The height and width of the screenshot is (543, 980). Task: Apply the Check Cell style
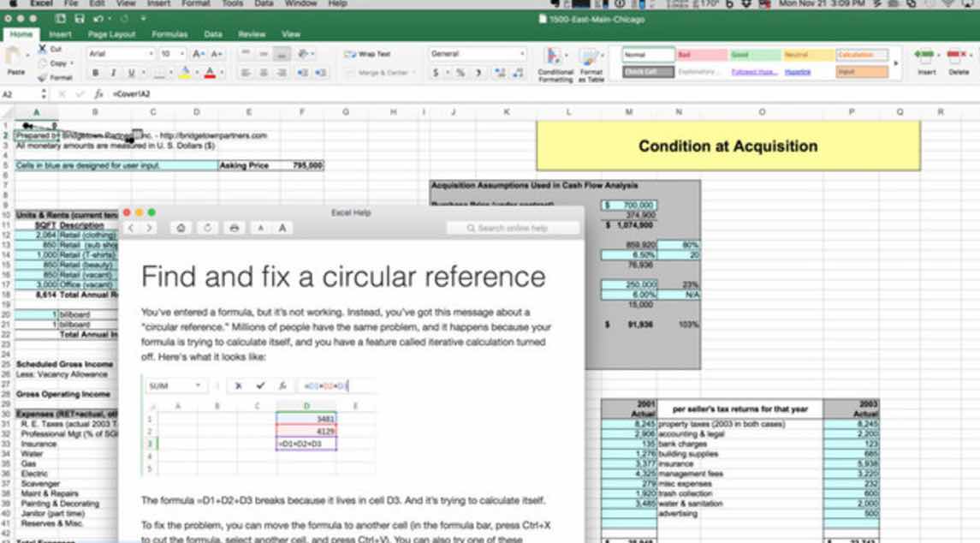(x=648, y=72)
